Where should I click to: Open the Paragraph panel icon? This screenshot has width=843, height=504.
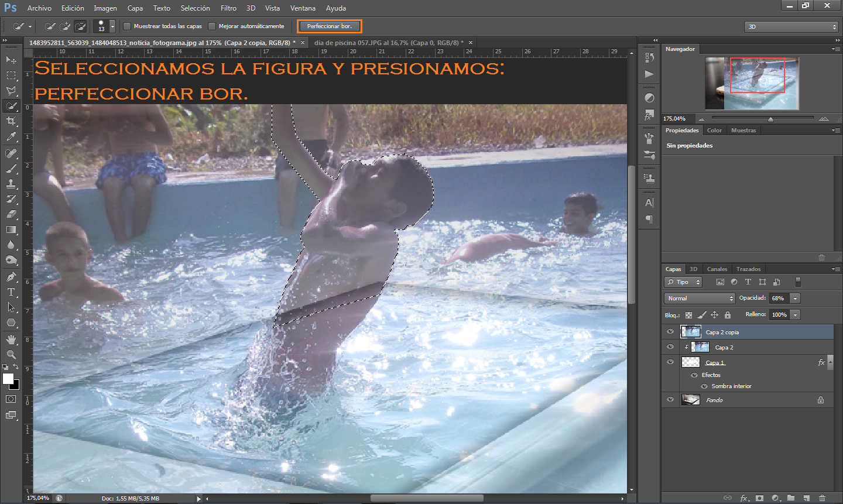coord(649,220)
